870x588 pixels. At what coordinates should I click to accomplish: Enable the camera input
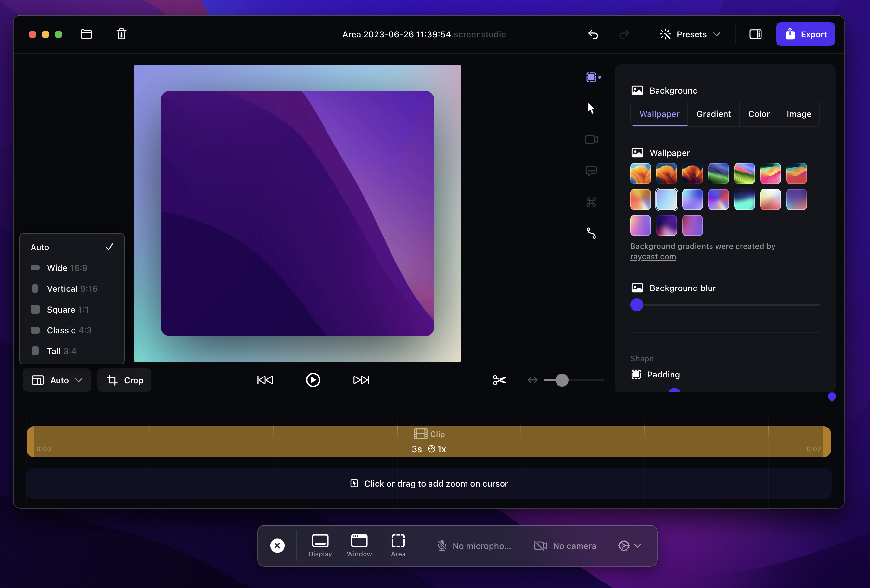565,546
